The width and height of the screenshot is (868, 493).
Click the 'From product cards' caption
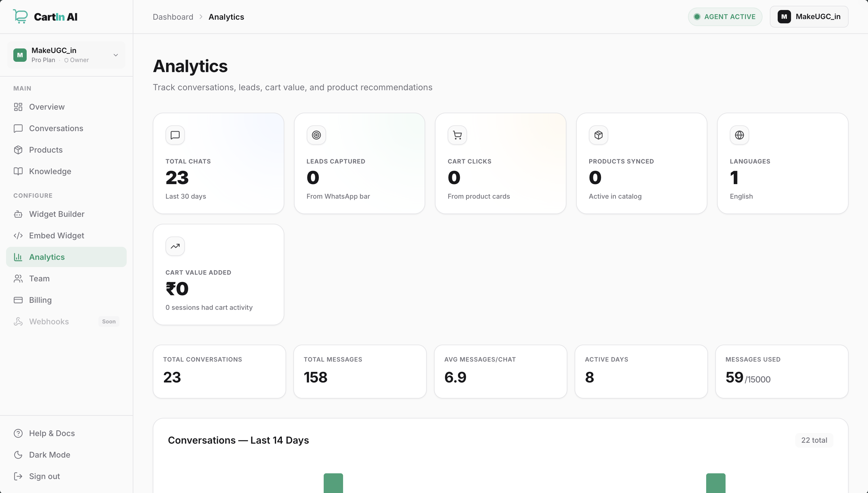[479, 197]
